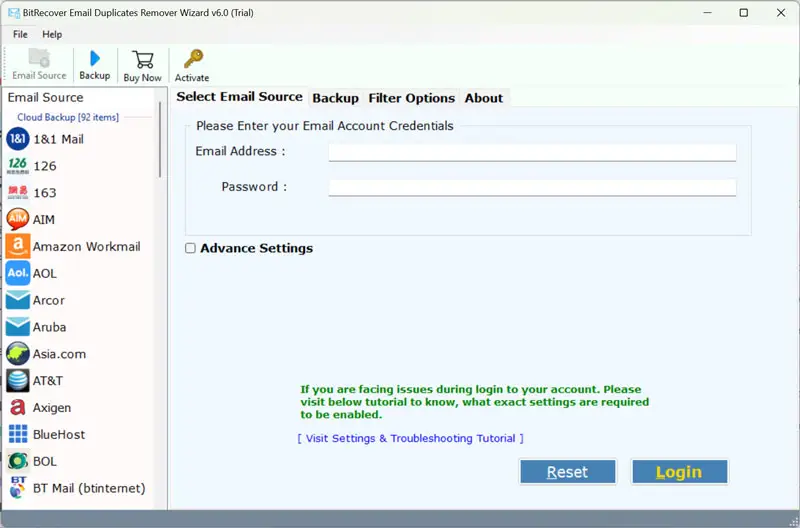This screenshot has height=528, width=800.
Task: Click the Password input field
Action: click(532, 187)
